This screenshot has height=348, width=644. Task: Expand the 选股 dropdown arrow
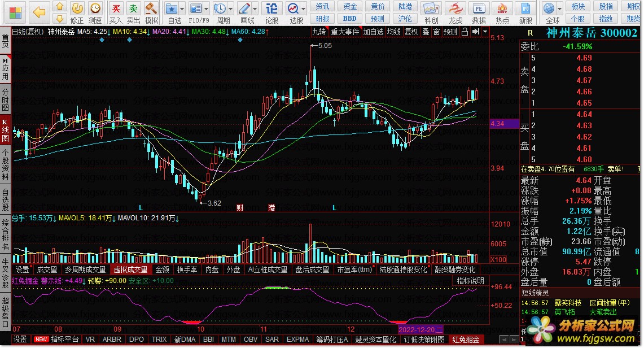click(304, 8)
